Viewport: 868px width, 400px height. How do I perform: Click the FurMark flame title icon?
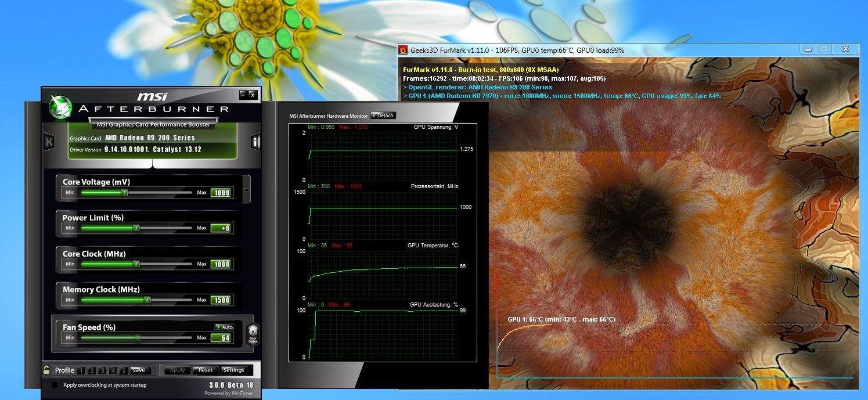pyautogui.click(x=403, y=50)
